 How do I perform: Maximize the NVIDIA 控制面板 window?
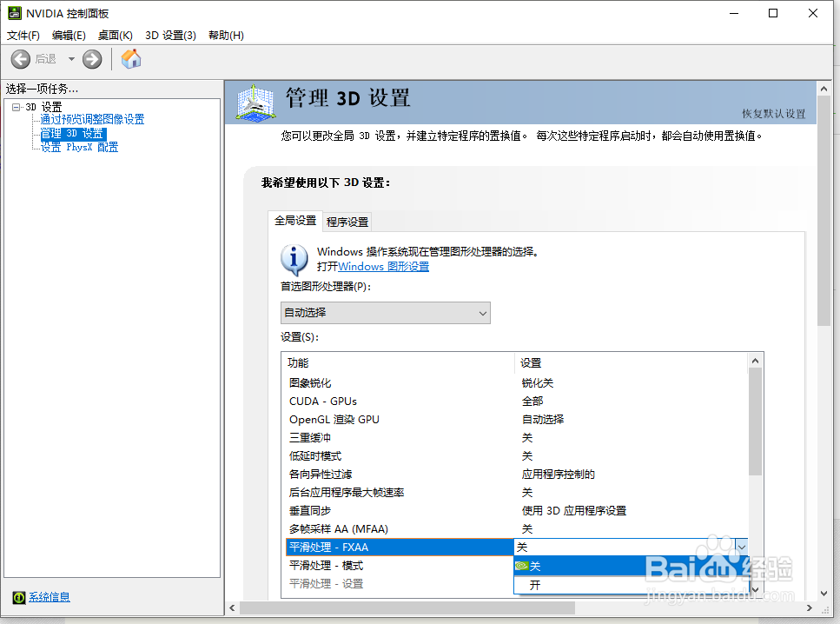(773, 13)
